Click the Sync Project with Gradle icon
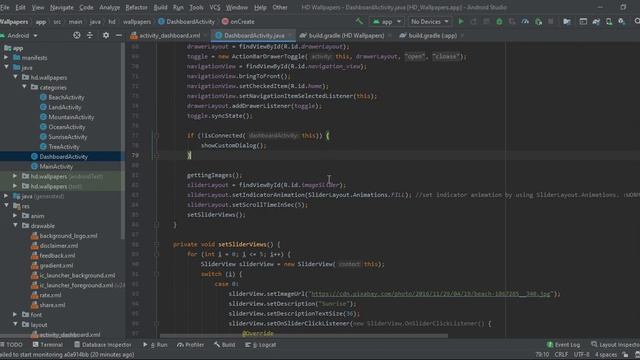640x360 pixels. pos(596,22)
